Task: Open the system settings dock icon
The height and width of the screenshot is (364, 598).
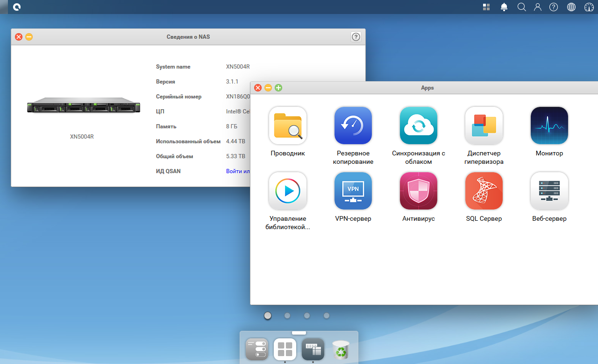Action: (x=257, y=349)
